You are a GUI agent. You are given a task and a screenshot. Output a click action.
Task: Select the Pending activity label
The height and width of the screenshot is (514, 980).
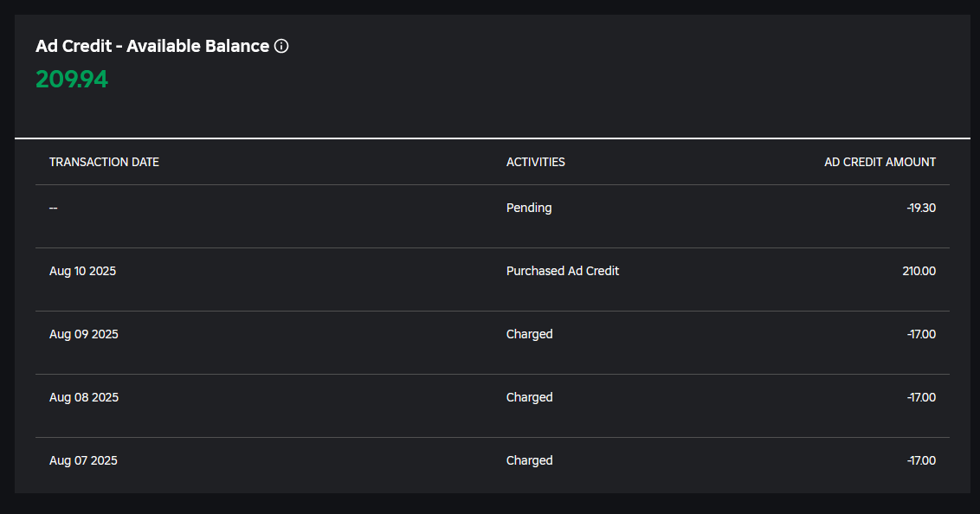pos(529,208)
